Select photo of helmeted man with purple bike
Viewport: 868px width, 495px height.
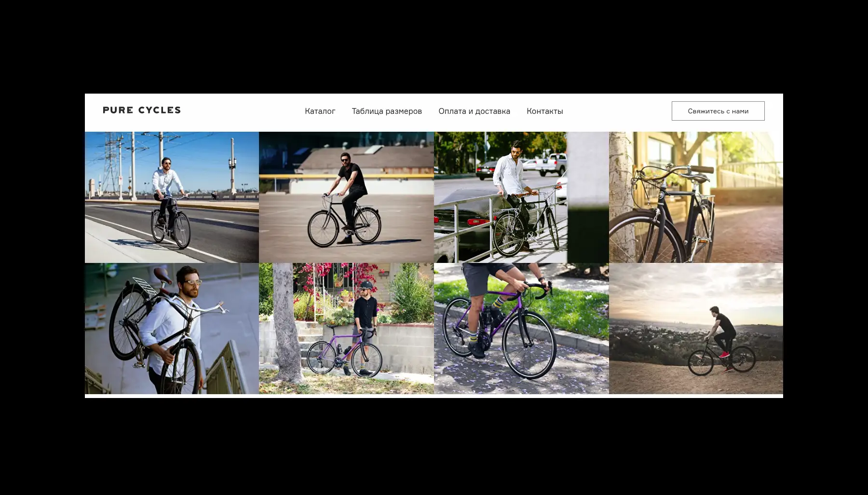[346, 329]
